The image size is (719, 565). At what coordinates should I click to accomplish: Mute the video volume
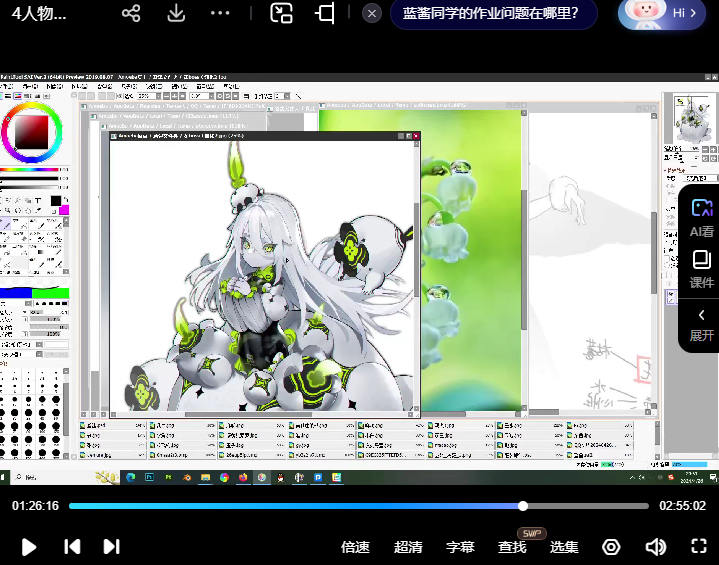click(x=656, y=546)
